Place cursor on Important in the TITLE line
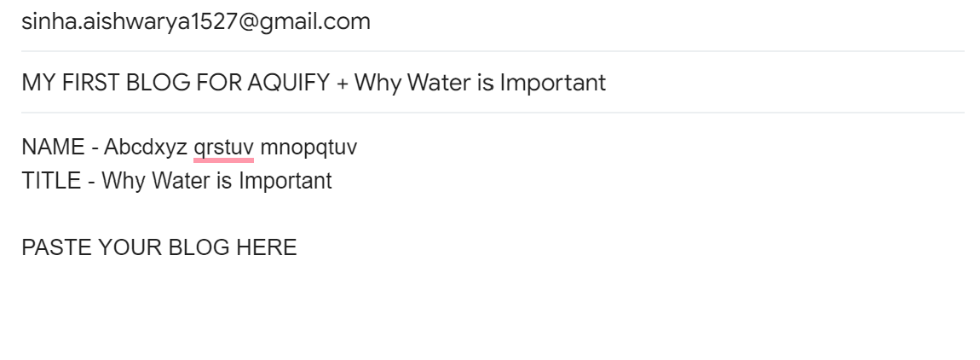980x360 pixels. click(x=285, y=182)
